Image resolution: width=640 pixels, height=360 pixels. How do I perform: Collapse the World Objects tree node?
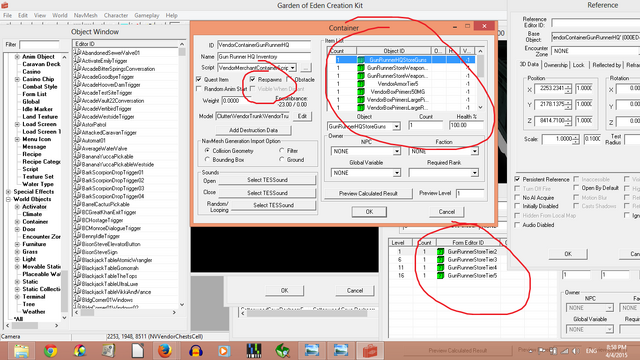pos(8,199)
